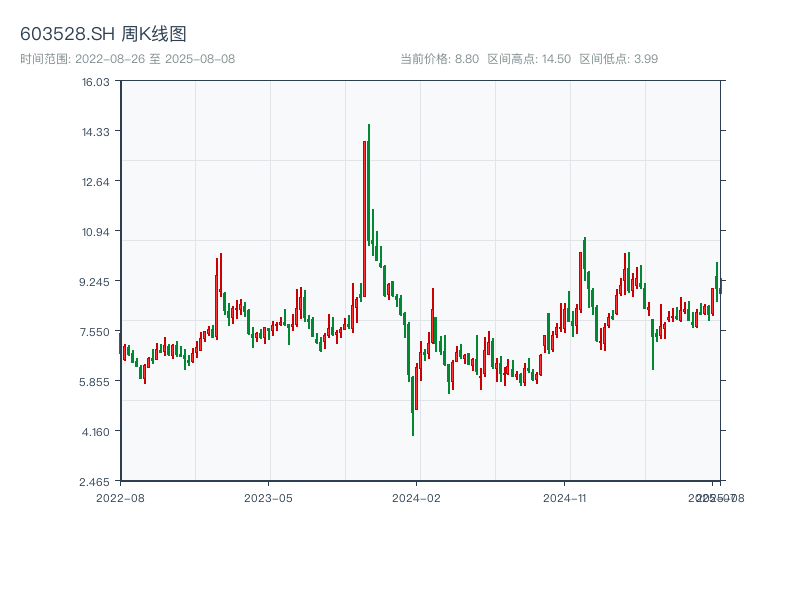Screen dimensions: 800x600
Task: Select the 4.160 y-axis price label
Action: pos(96,431)
